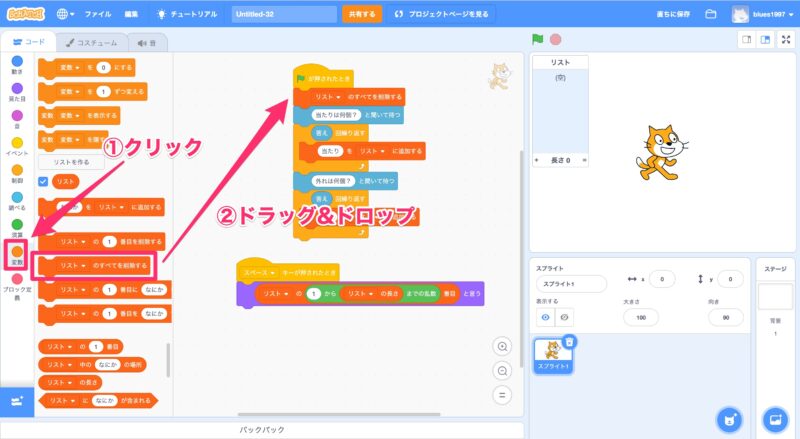Delete Sprite1 using the trash icon
The height and width of the screenshot is (439, 800).
pos(569,342)
